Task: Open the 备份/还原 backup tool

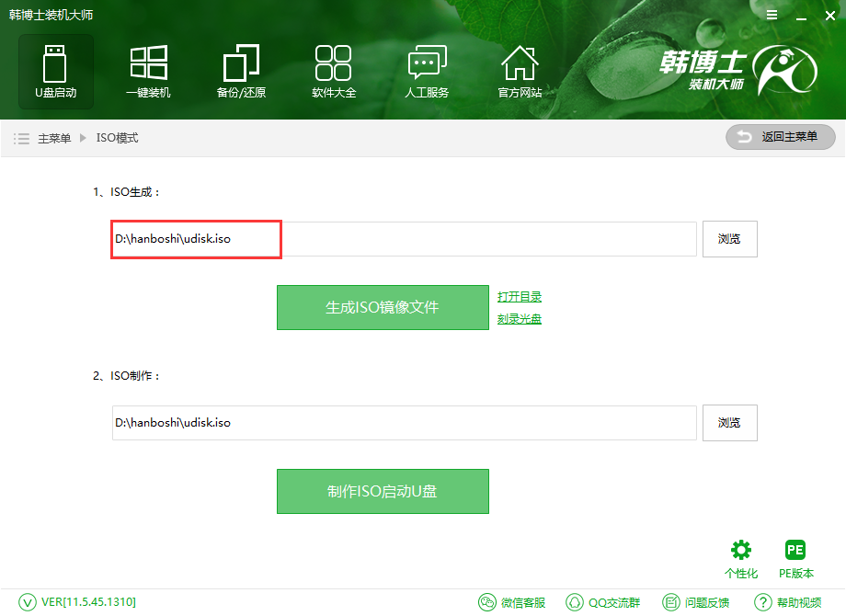Action: pos(240,71)
